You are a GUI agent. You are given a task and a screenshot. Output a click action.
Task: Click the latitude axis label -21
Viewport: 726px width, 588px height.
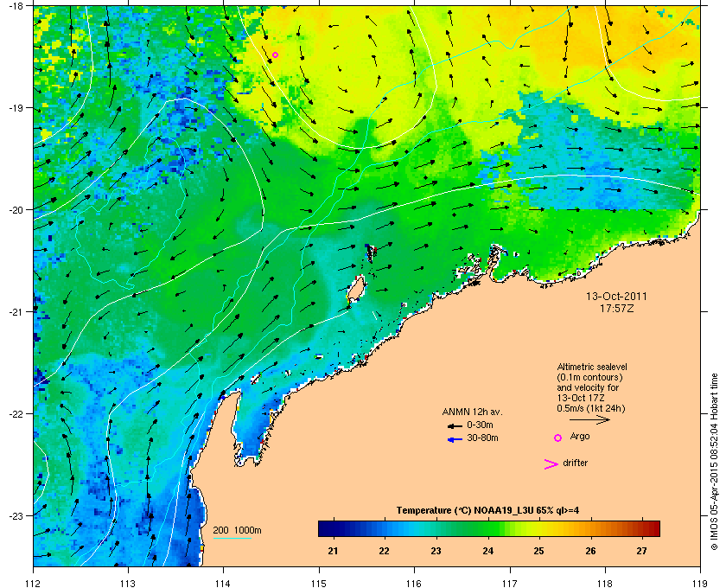point(16,312)
